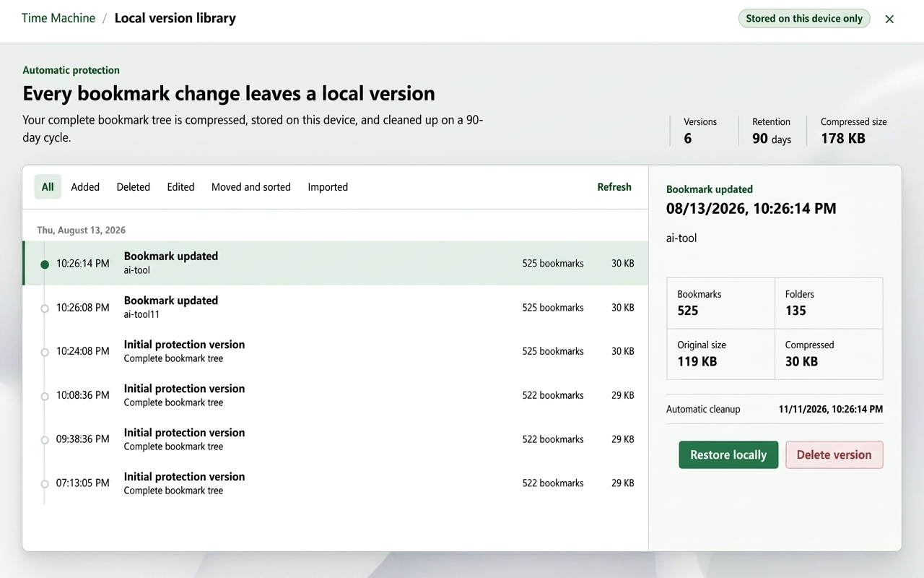Click the Delete version button

pyautogui.click(x=834, y=454)
